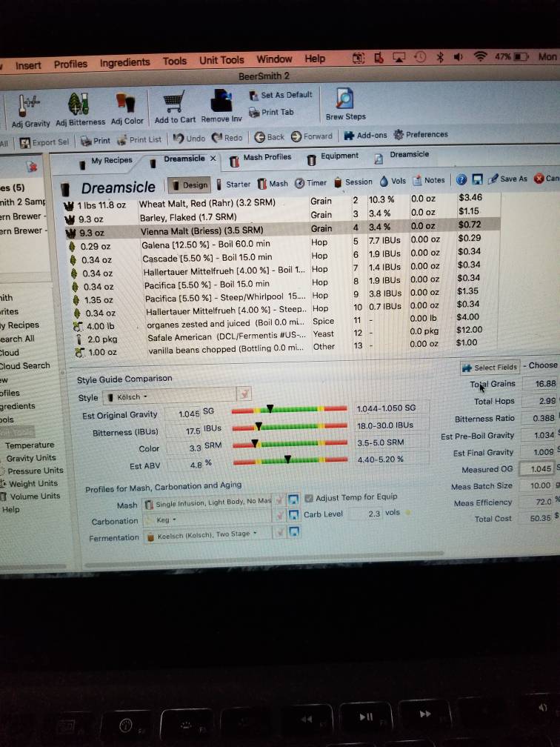560x747 pixels.
Task: Click the Bluetooth icon in the menu bar
Action: pos(440,57)
